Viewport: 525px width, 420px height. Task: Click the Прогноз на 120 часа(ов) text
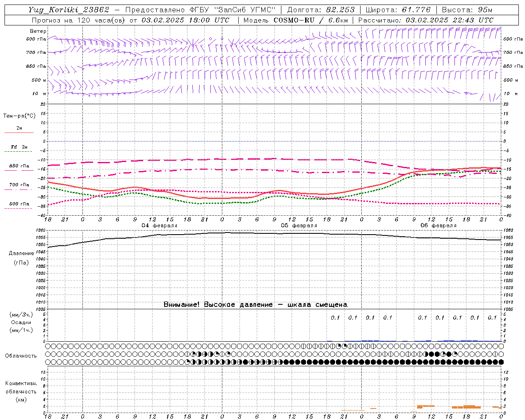[79, 20]
